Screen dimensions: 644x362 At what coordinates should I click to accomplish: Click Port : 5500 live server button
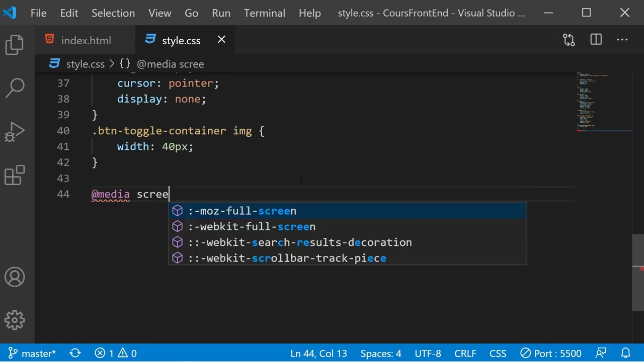(x=551, y=353)
